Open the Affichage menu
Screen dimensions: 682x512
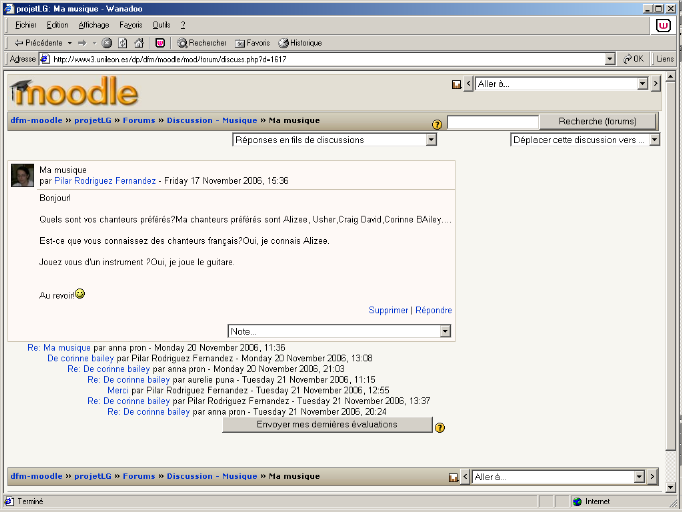coord(94,24)
